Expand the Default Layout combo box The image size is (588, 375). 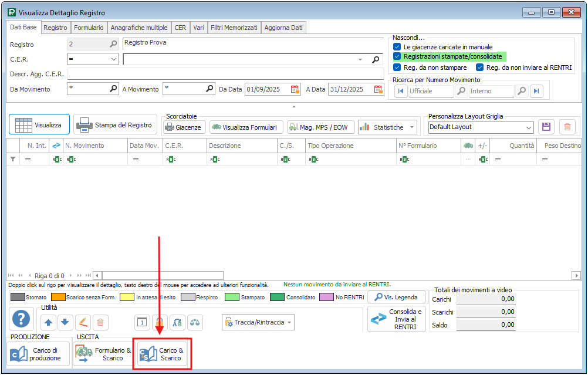click(528, 127)
